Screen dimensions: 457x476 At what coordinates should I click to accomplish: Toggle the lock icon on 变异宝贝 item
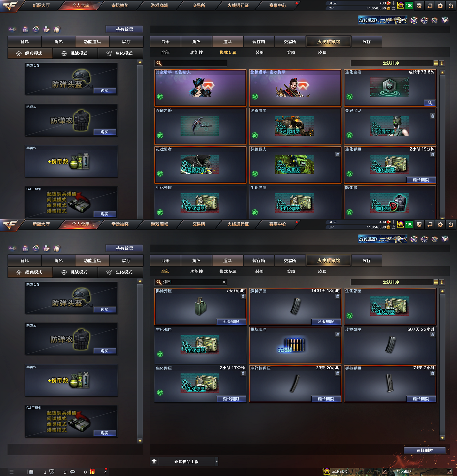[x=433, y=116]
